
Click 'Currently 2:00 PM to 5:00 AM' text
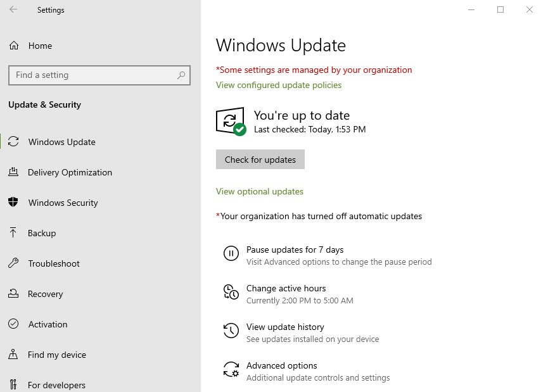[300, 300]
